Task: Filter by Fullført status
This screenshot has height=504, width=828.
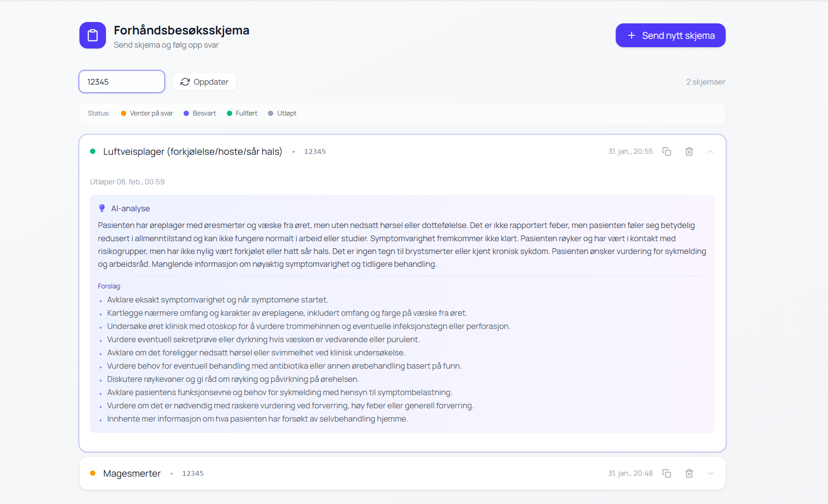Action: [242, 113]
